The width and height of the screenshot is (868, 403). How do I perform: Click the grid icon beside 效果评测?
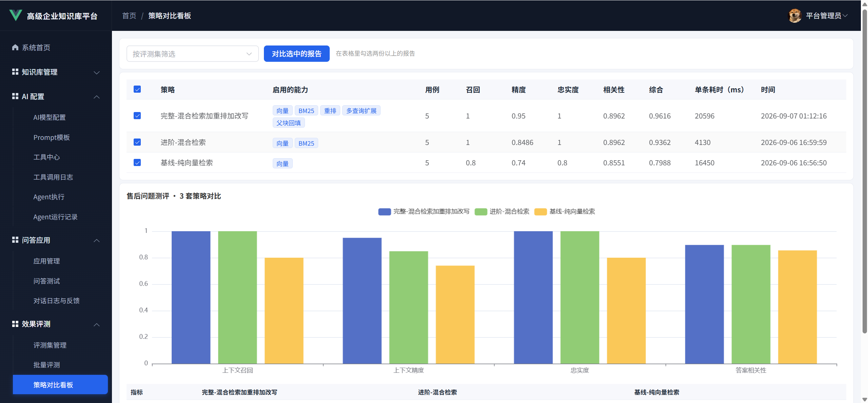15,324
